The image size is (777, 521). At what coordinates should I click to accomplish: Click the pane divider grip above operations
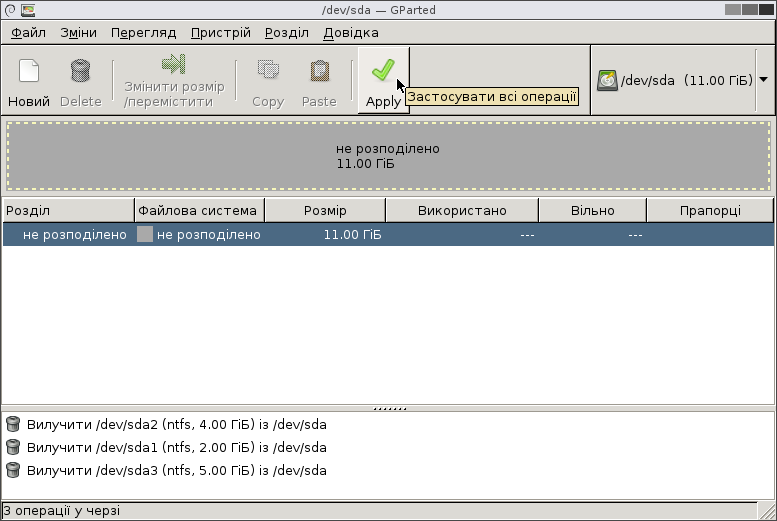388,409
